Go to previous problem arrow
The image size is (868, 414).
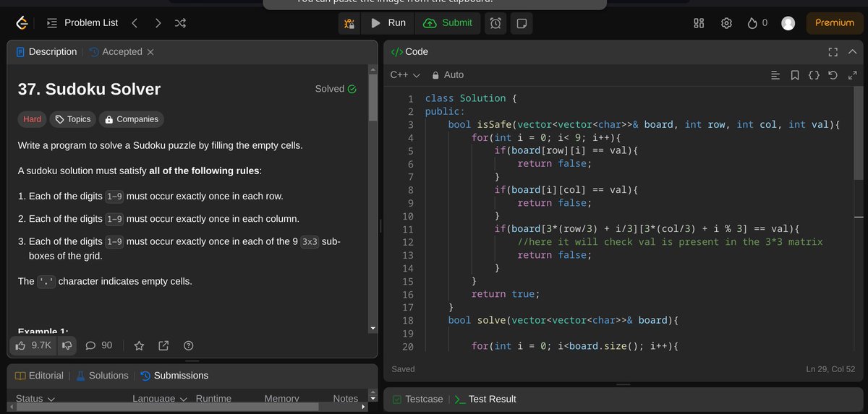135,23
